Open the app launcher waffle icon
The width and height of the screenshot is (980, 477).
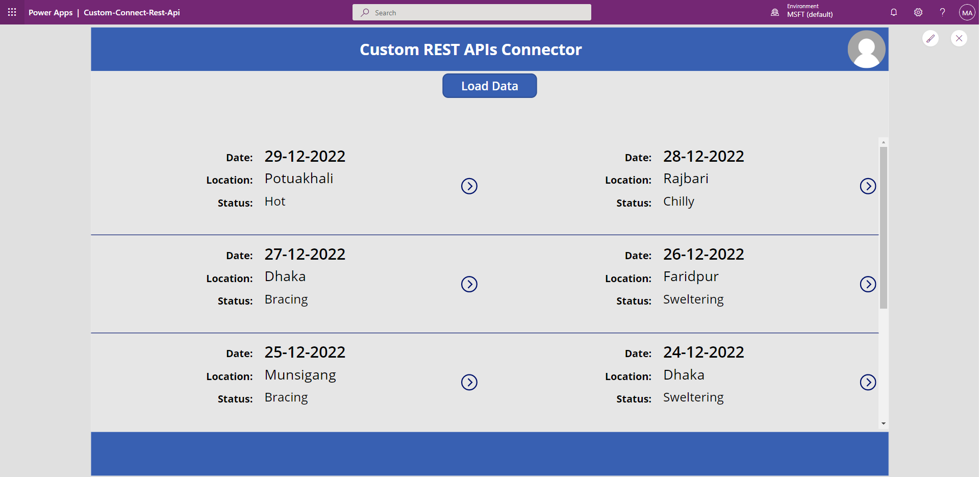coord(12,12)
